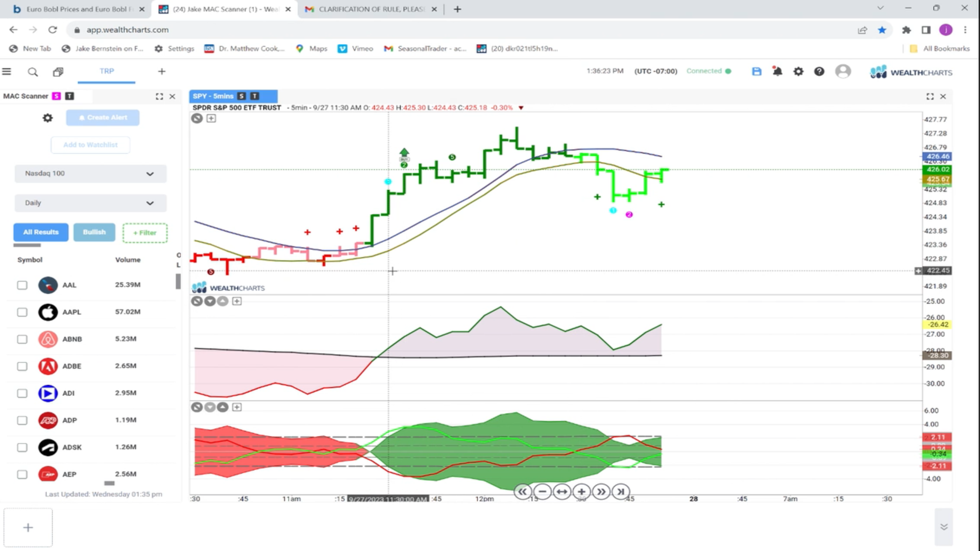Zoom out the chart with minus button
Screen dimensions: 980x551
542,492
